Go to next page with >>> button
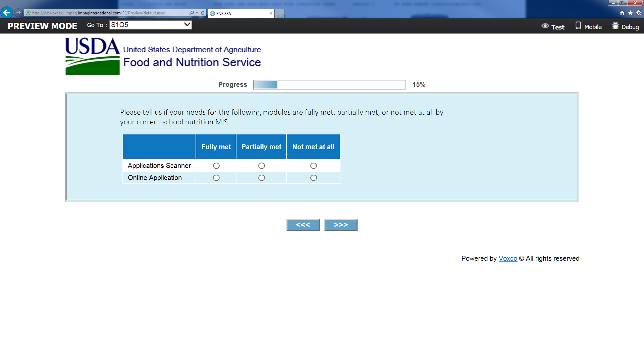 point(341,225)
